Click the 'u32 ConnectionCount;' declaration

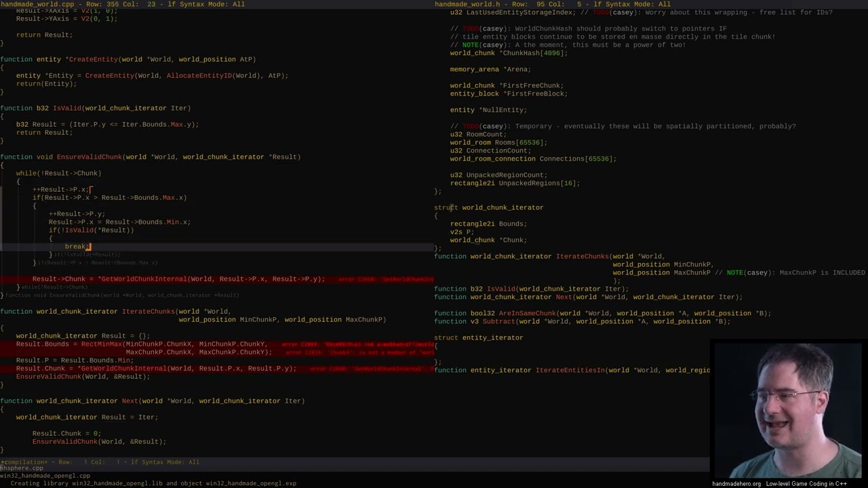(490, 150)
